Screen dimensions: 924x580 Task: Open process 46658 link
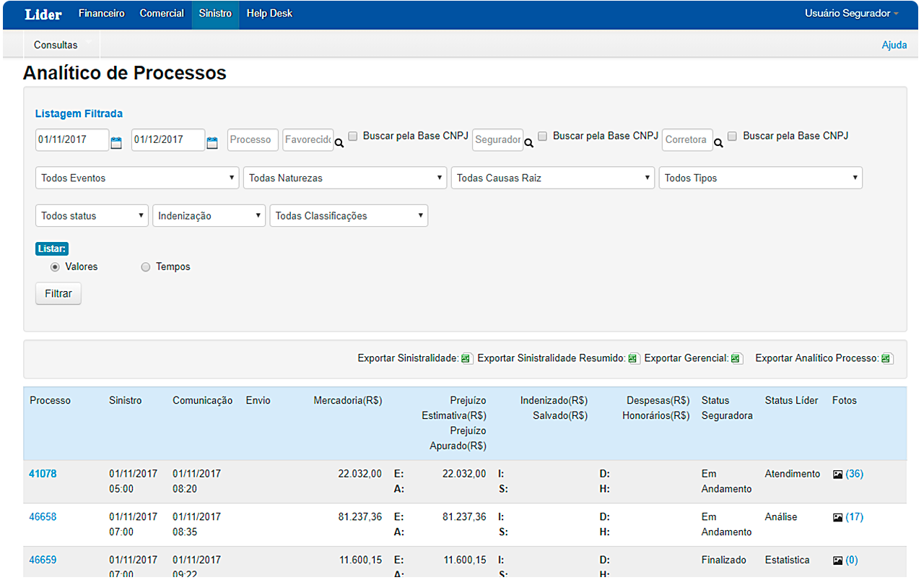43,517
